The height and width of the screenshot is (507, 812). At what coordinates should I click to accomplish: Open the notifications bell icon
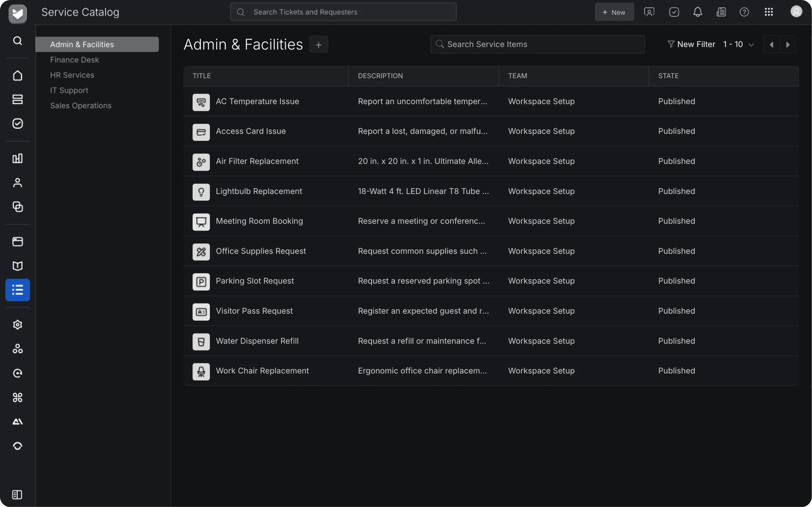pyautogui.click(x=697, y=12)
